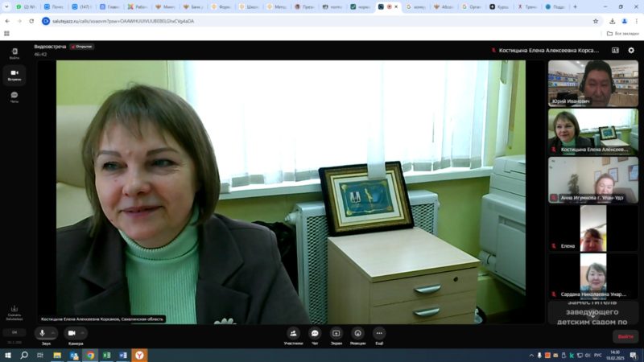Viewport: 644px width, 362px height.
Task: Open the apps grid in bookmarks bar
Action: (6, 34)
